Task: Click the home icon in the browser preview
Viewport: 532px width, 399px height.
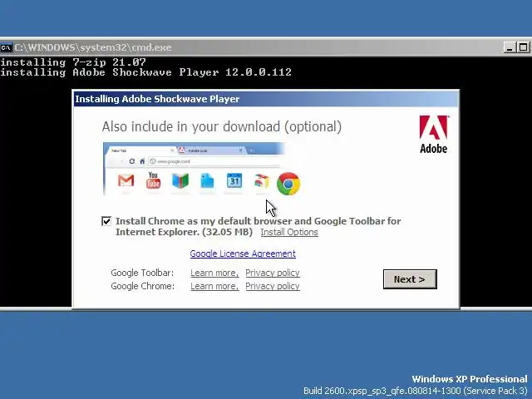Action: (142, 161)
